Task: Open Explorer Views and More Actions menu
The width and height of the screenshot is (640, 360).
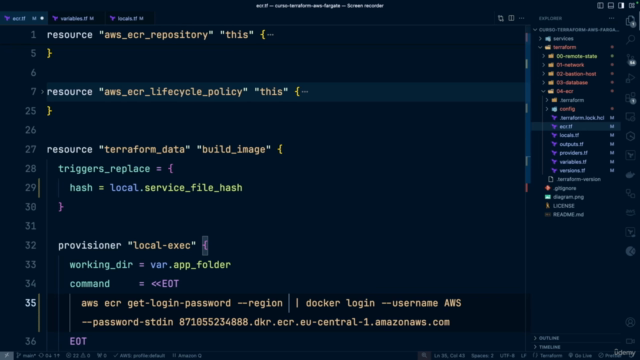Action: [611, 18]
